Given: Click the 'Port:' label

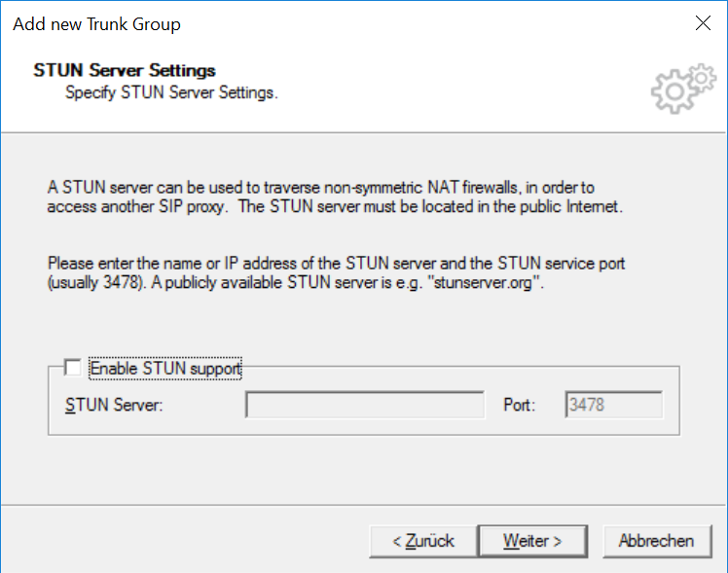Looking at the screenshot, I should coord(520,405).
